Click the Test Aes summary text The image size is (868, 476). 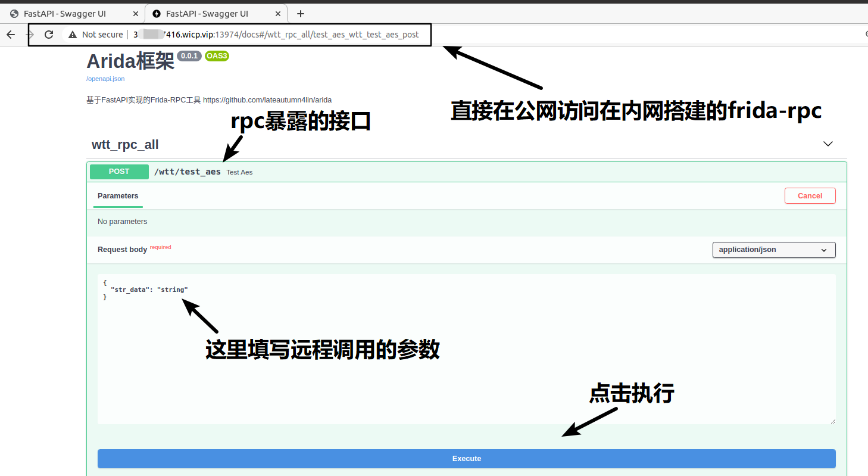click(x=239, y=172)
